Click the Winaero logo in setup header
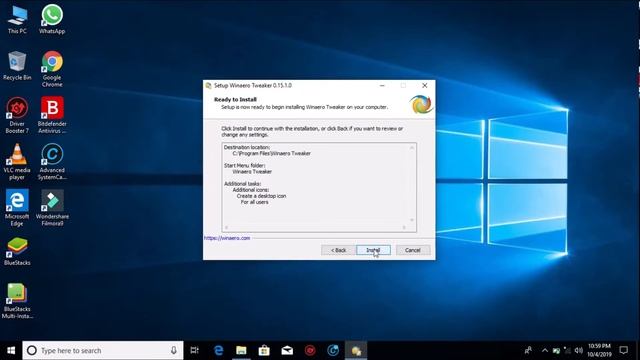Image resolution: width=640 pixels, height=360 pixels. point(421,104)
